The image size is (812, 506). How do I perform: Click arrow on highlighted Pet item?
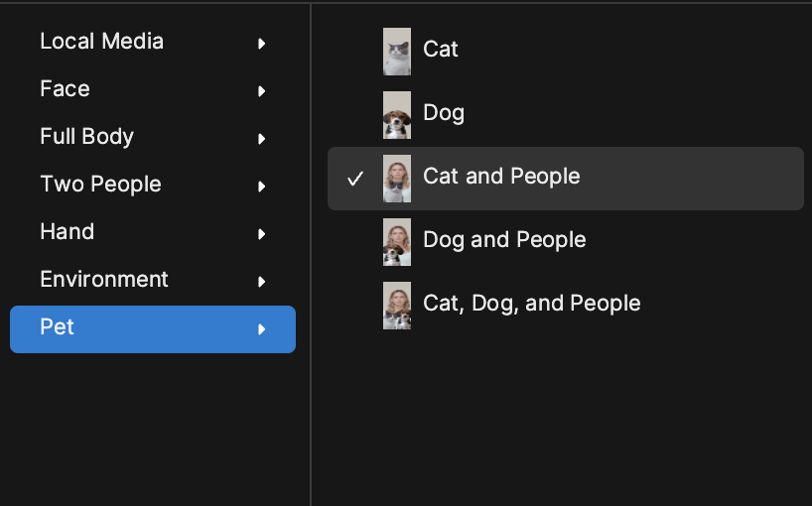[261, 329]
